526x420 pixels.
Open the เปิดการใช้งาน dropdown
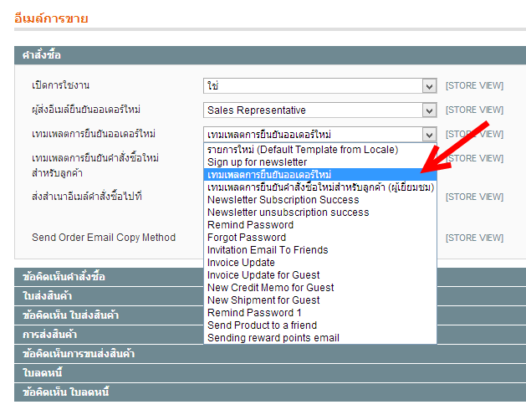(319, 85)
